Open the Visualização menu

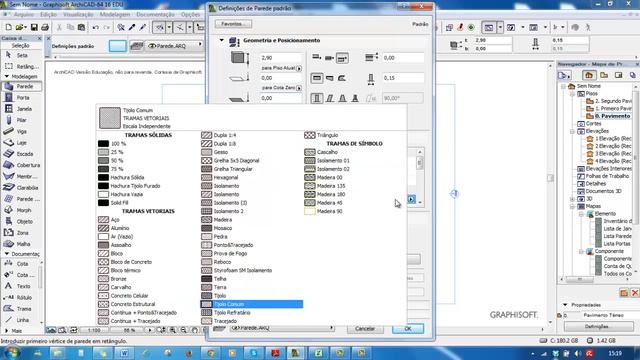tap(78, 15)
